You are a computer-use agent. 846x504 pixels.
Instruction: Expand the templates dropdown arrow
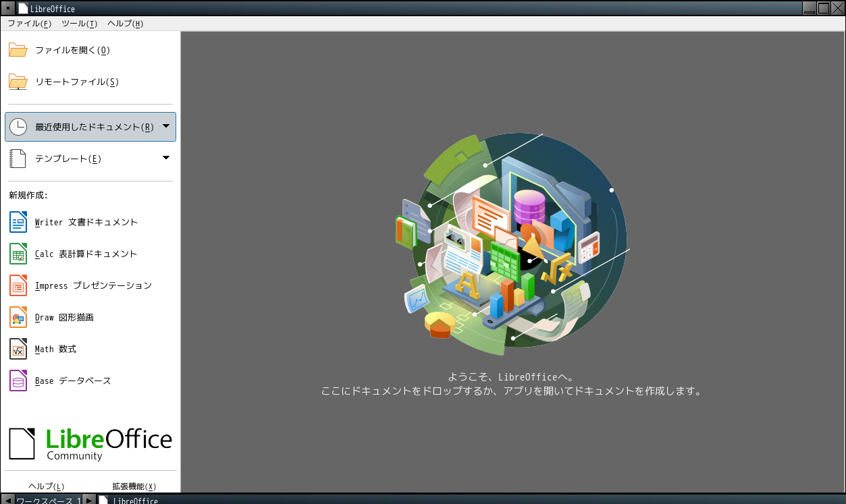click(166, 158)
